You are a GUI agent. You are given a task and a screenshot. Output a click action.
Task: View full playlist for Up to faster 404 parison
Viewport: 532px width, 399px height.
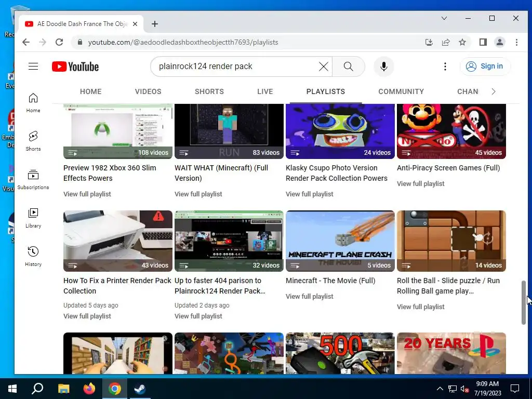pos(198,316)
